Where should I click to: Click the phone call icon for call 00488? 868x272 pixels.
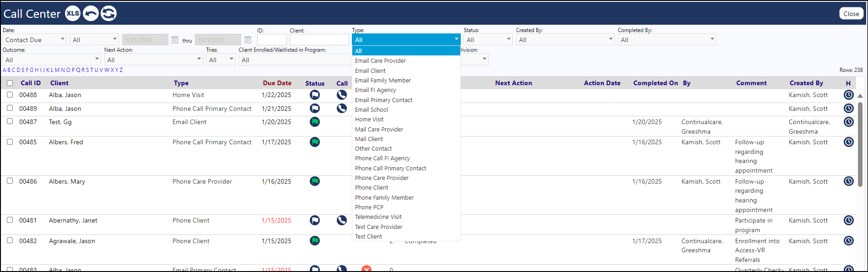[x=342, y=95]
